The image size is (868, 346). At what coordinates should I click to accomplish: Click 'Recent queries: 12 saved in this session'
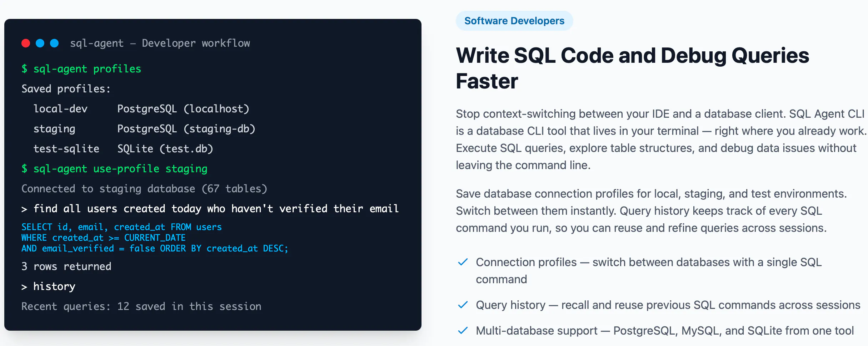pyautogui.click(x=141, y=306)
